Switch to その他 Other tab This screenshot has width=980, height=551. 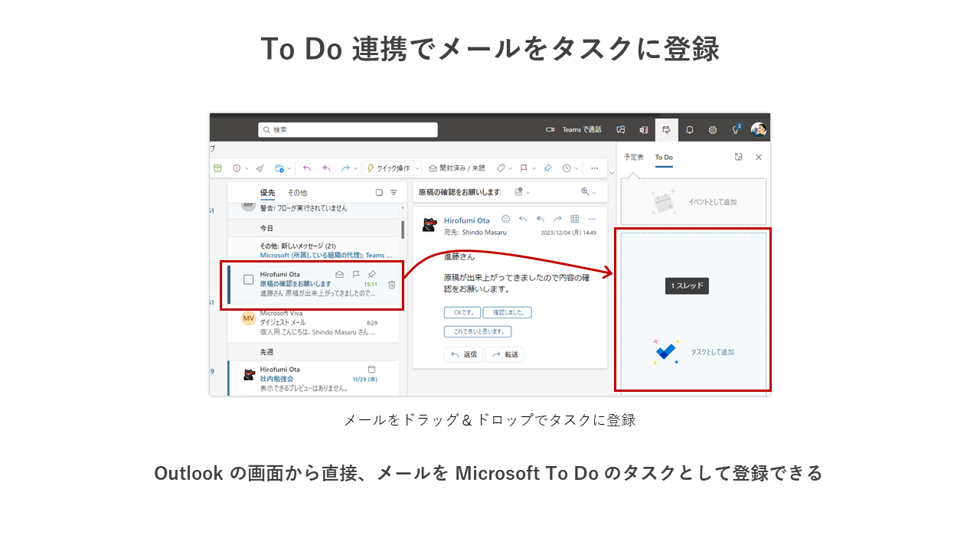tap(297, 193)
